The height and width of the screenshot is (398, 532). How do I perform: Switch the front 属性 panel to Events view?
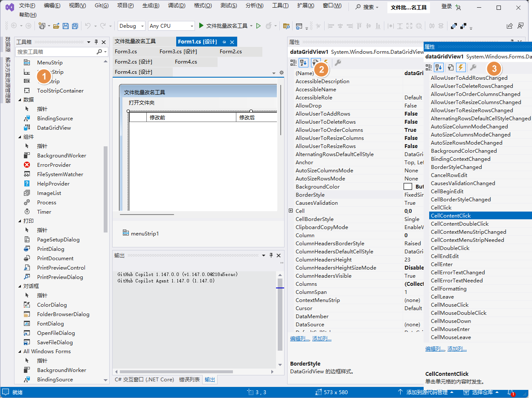pyautogui.click(x=461, y=67)
